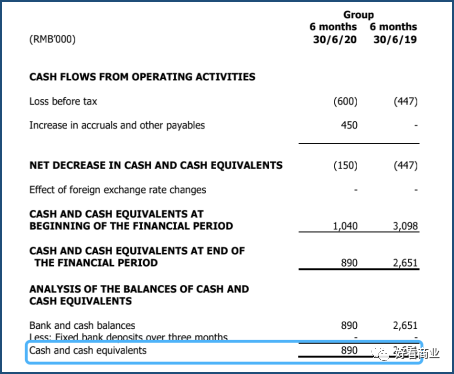Click the Group column header
The width and height of the screenshot is (454, 374).
(359, 15)
